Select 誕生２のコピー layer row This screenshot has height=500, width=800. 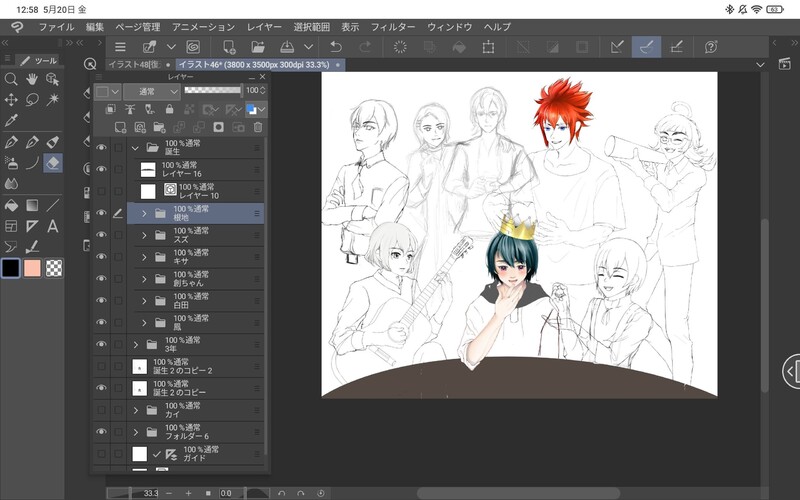click(195, 388)
